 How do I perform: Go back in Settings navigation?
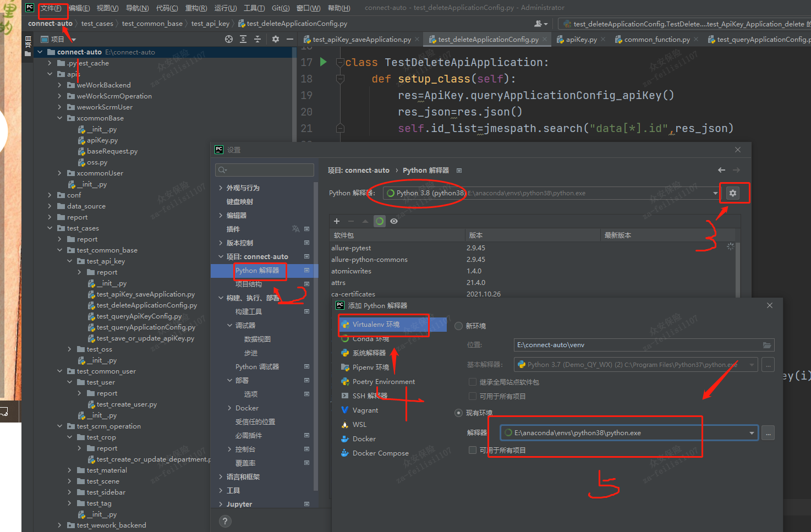[721, 170]
